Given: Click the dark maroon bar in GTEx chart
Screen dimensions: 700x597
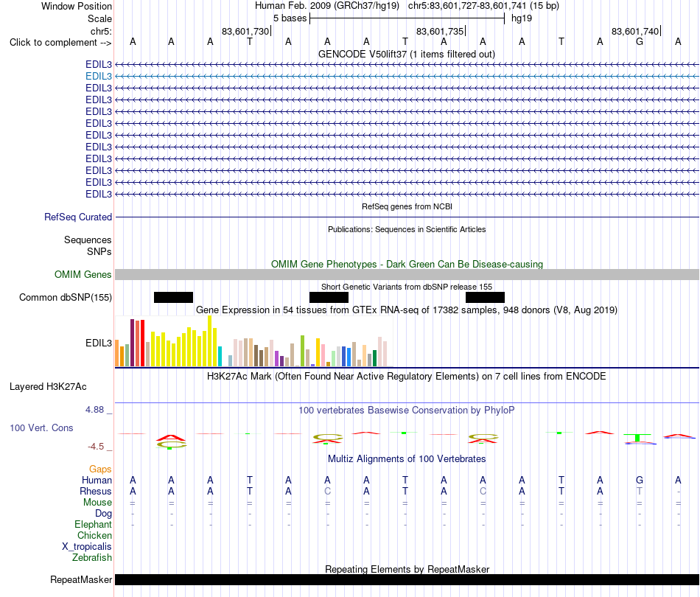Looking at the screenshot, I should click(x=132, y=343).
